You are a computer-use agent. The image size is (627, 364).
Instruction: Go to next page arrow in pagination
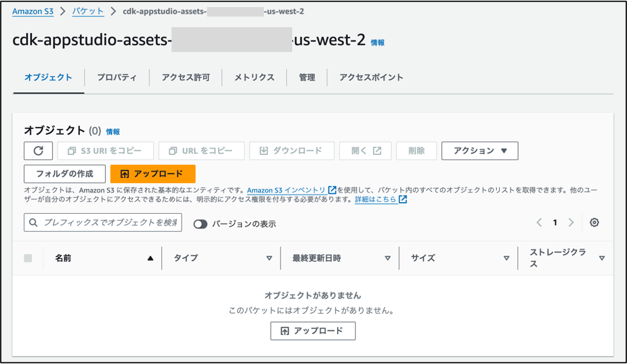coord(571,223)
